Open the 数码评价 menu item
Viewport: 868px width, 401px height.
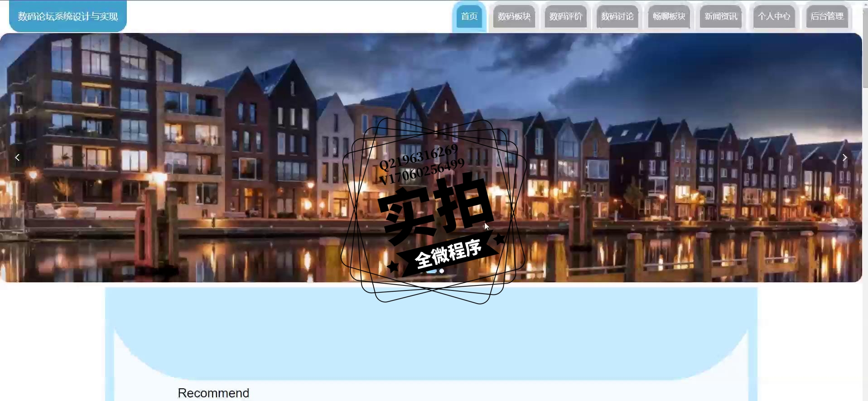[x=566, y=16]
